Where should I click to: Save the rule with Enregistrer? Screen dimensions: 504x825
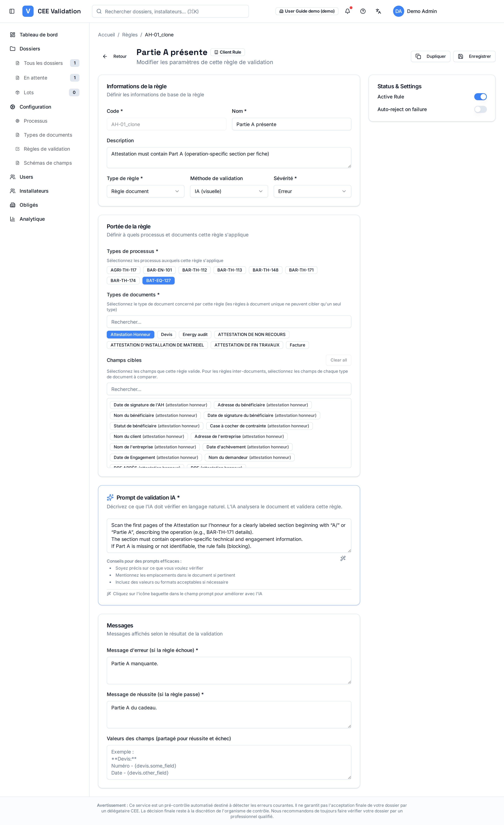474,56
